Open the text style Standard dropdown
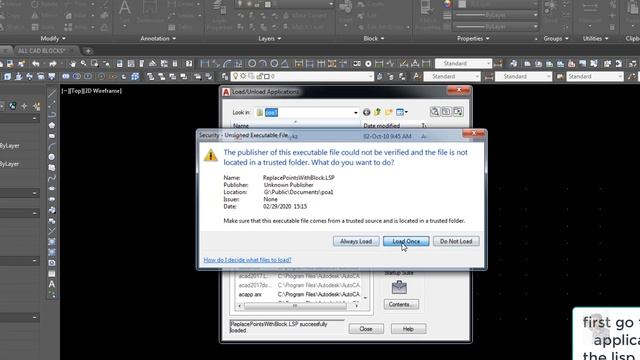This screenshot has width=640, height=360. (x=452, y=76)
